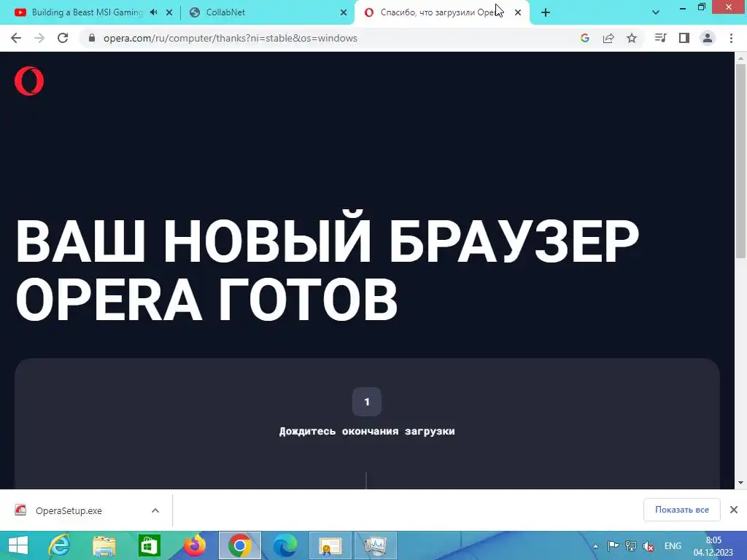The image size is (747, 560).
Task: Open the Windows Store taskbar icon
Action: (149, 545)
